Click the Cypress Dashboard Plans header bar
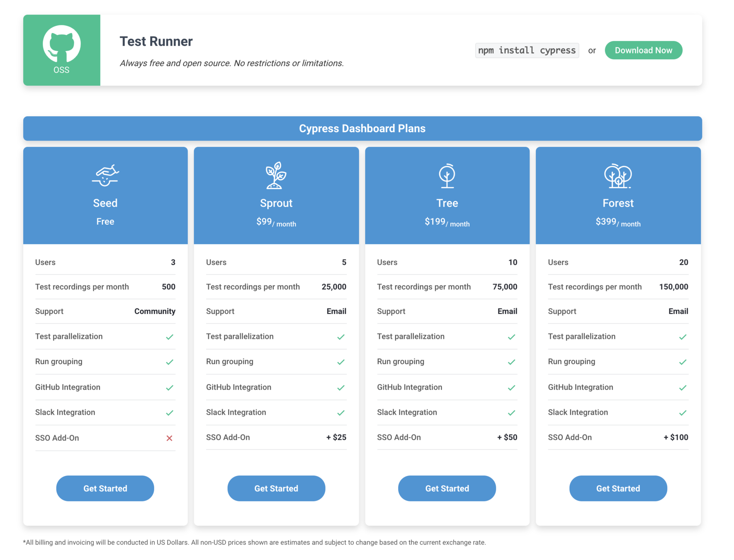The height and width of the screenshot is (560, 734). coord(362,128)
